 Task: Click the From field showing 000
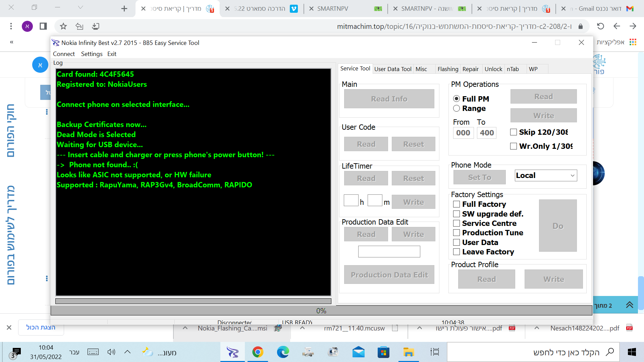tap(463, 133)
